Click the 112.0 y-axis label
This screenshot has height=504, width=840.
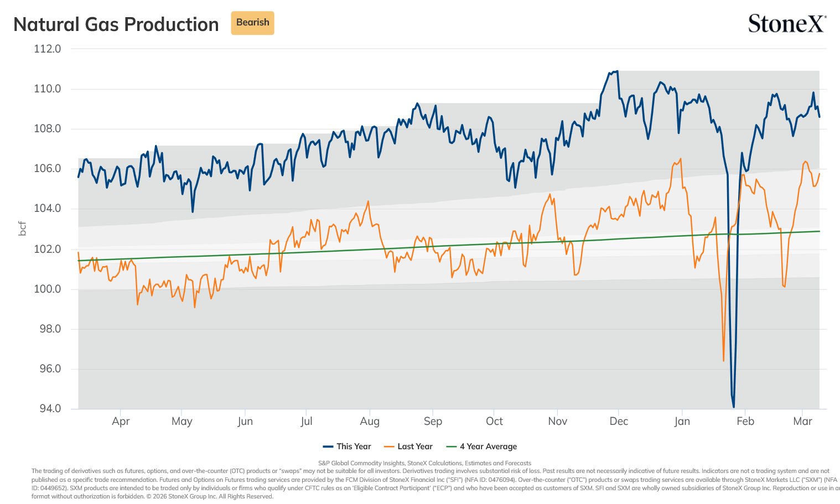pyautogui.click(x=48, y=49)
